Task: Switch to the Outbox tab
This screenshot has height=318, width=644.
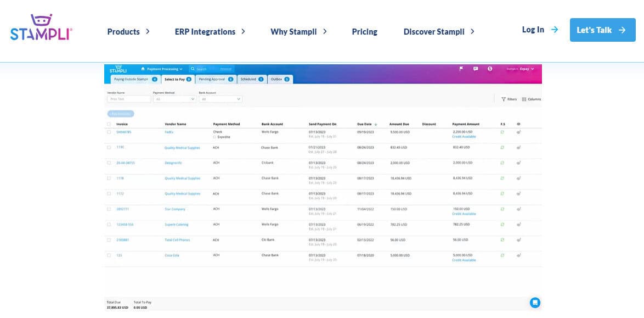Action: click(280, 79)
